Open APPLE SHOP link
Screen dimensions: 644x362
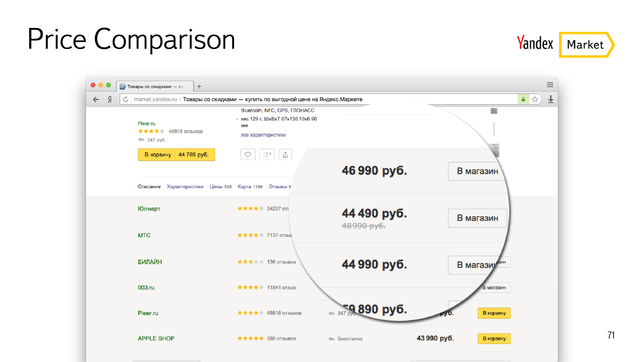156,339
